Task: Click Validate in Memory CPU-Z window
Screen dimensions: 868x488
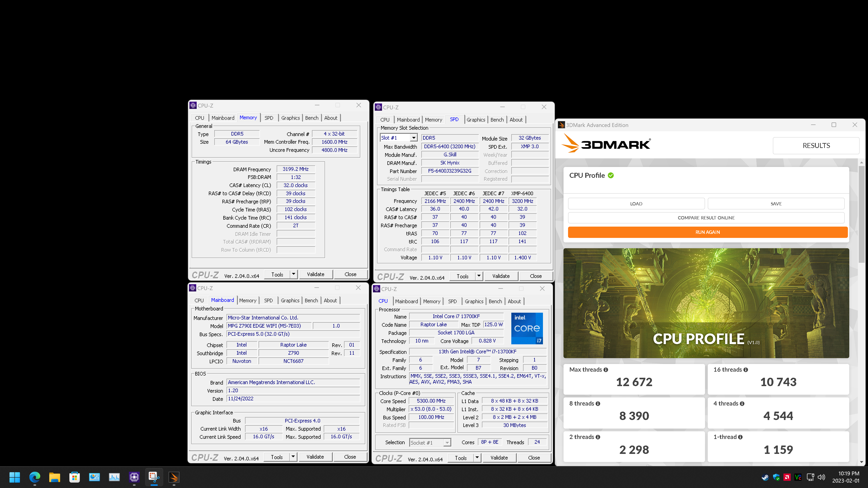Action: [x=315, y=274]
